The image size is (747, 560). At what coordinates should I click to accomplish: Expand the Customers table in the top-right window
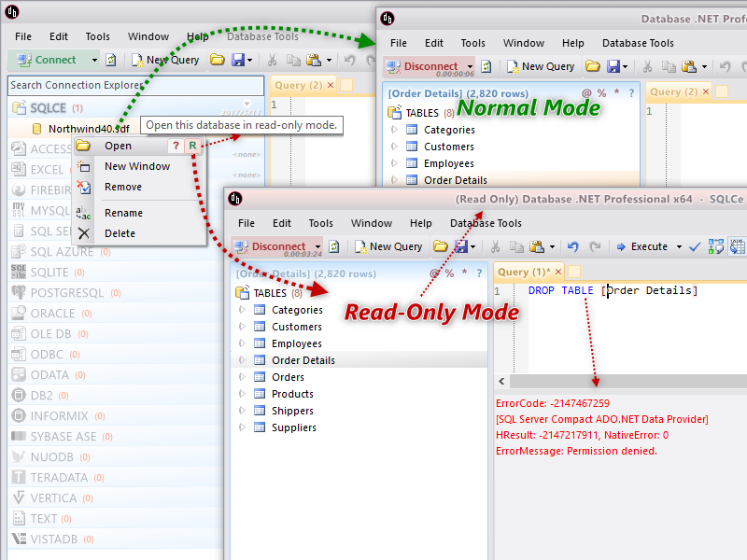click(394, 147)
